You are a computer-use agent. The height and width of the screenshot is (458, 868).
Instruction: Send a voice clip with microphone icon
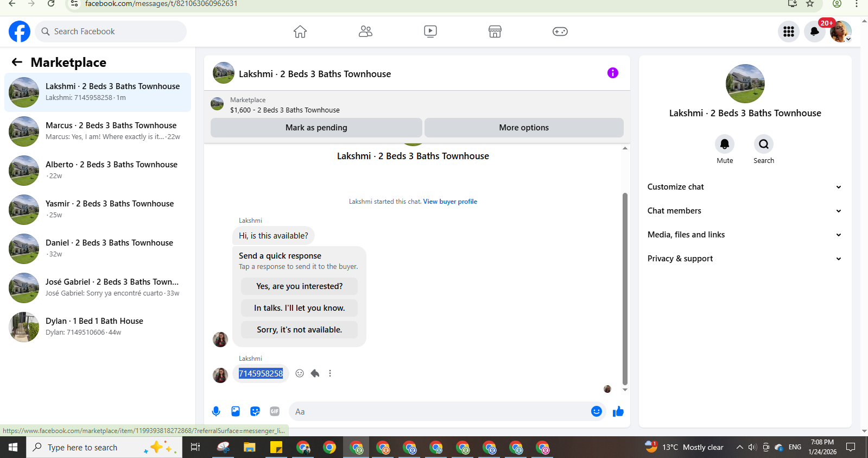coord(216,411)
